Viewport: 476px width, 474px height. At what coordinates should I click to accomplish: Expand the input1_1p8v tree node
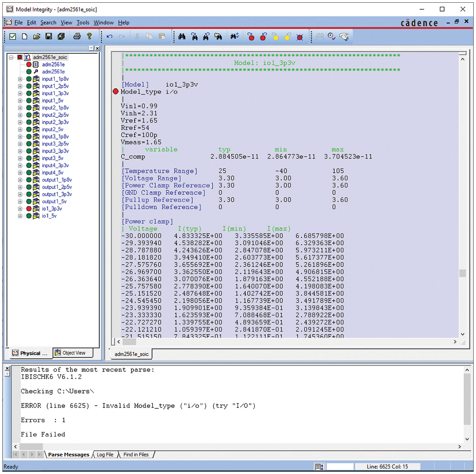(20, 79)
